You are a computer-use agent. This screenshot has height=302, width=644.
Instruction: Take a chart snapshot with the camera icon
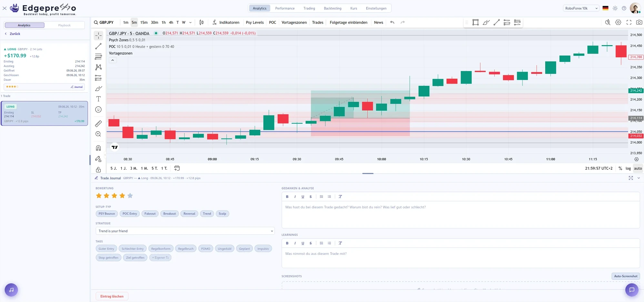pos(639,22)
